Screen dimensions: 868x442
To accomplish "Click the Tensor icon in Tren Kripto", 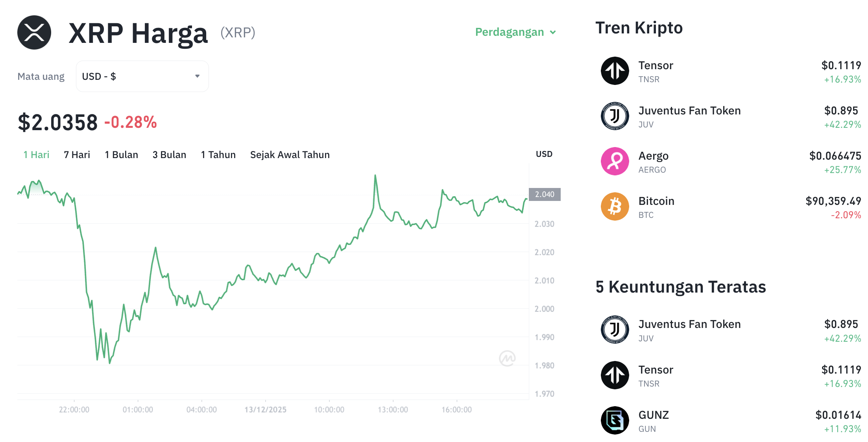I will point(615,71).
